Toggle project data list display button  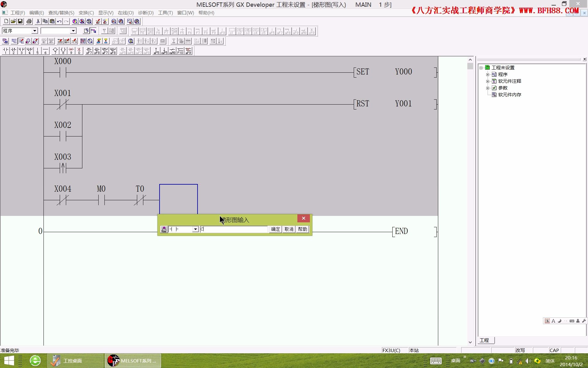93,31
